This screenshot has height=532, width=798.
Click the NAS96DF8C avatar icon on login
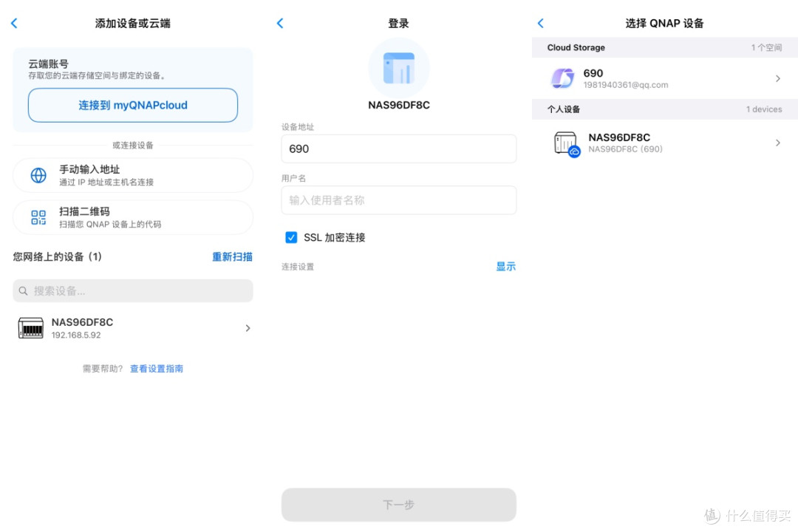click(399, 68)
